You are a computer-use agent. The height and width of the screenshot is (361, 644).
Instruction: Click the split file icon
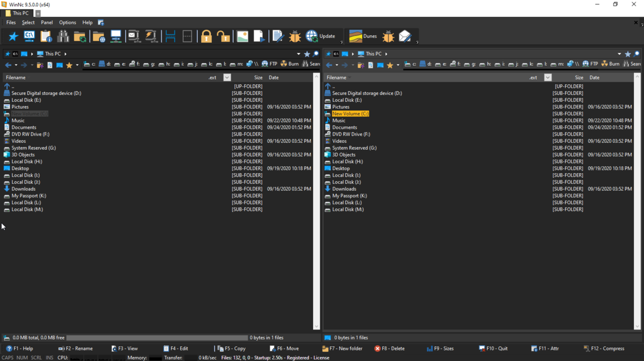[170, 36]
